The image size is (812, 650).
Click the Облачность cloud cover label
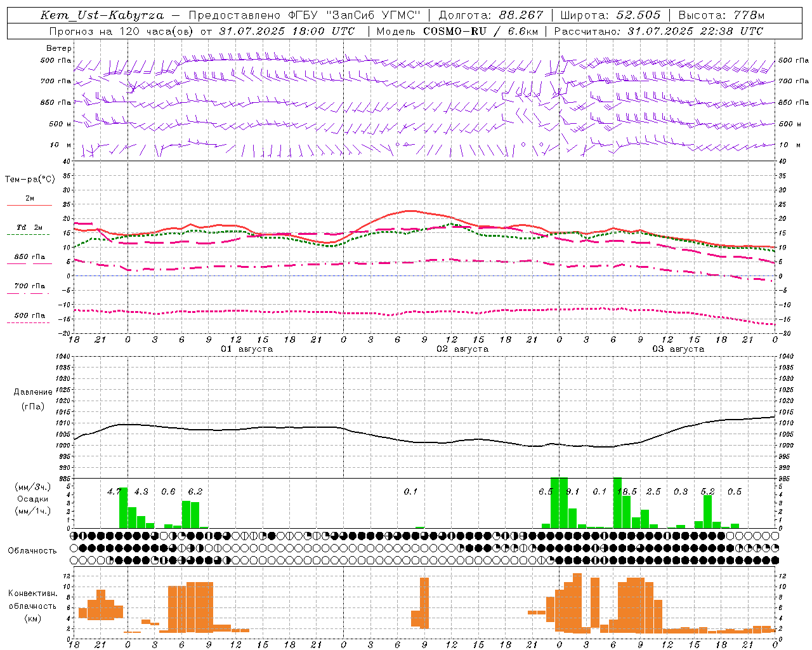click(32, 551)
